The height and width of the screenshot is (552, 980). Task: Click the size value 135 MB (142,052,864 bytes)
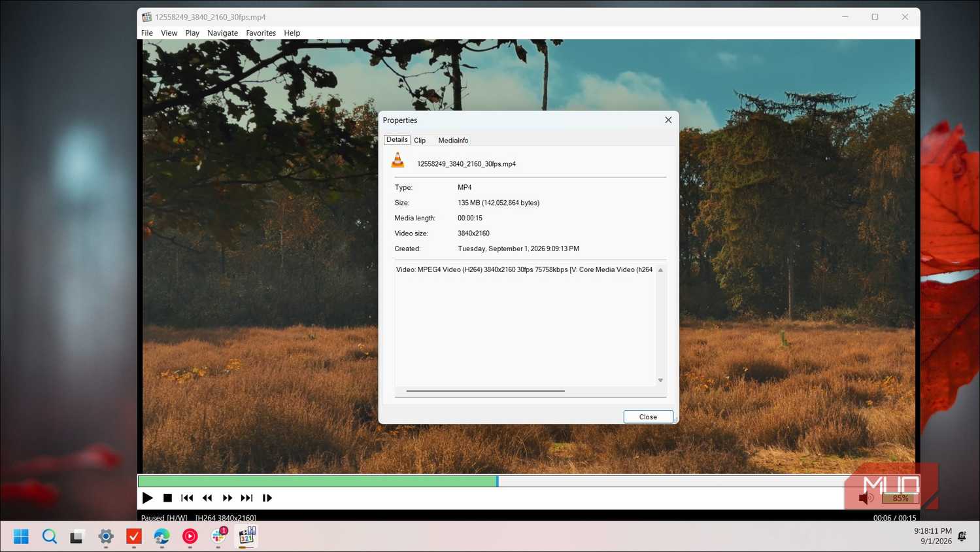[499, 203]
